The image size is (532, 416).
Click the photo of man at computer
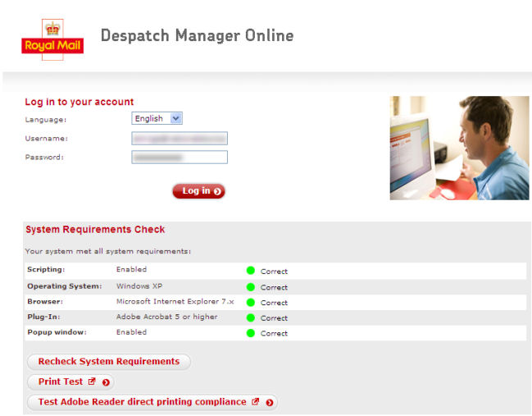pyautogui.click(x=459, y=148)
